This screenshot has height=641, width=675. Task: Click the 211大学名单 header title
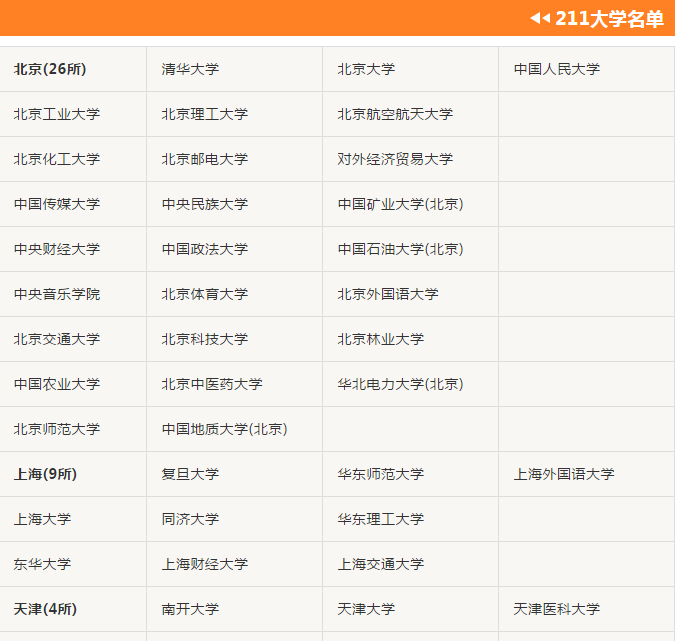coord(609,19)
